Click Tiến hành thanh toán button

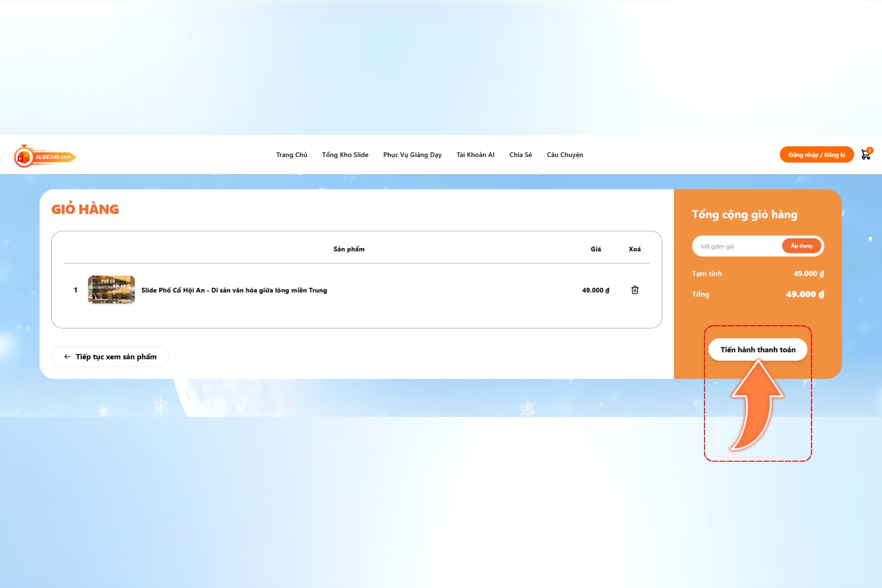pyautogui.click(x=758, y=350)
